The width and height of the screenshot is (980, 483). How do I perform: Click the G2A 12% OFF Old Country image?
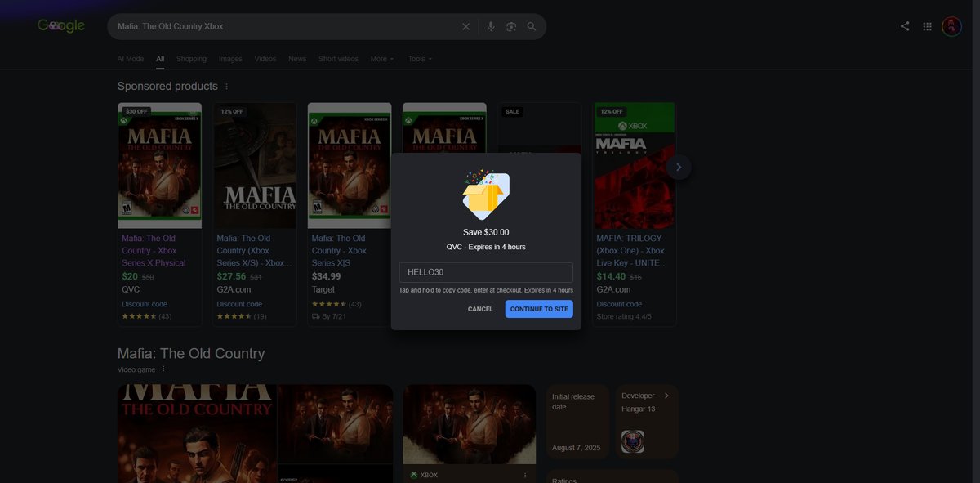coord(255,165)
